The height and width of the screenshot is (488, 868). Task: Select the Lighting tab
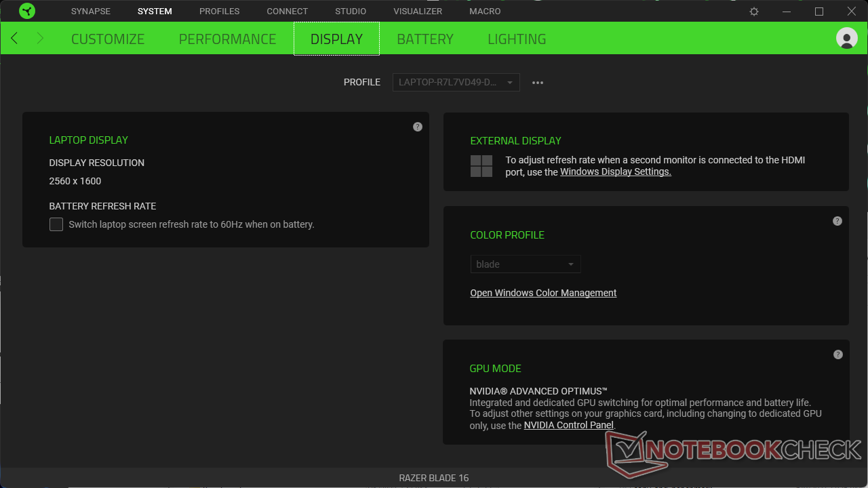point(516,39)
